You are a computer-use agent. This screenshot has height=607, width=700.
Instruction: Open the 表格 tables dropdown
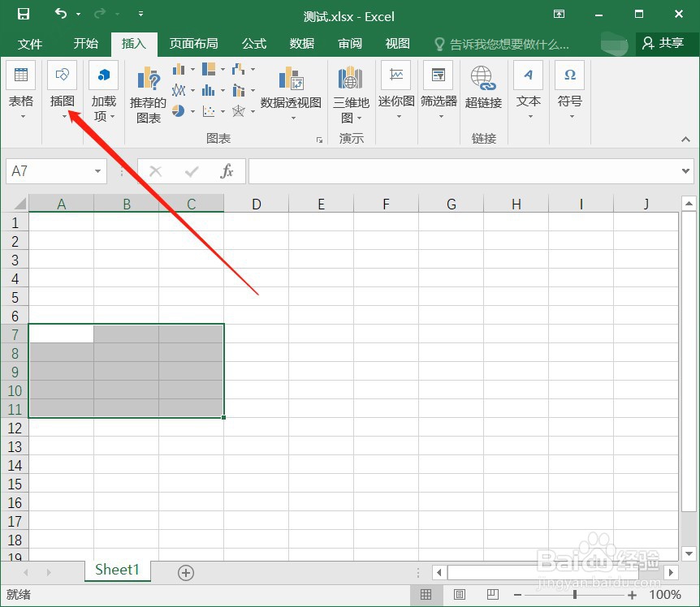tap(21, 91)
